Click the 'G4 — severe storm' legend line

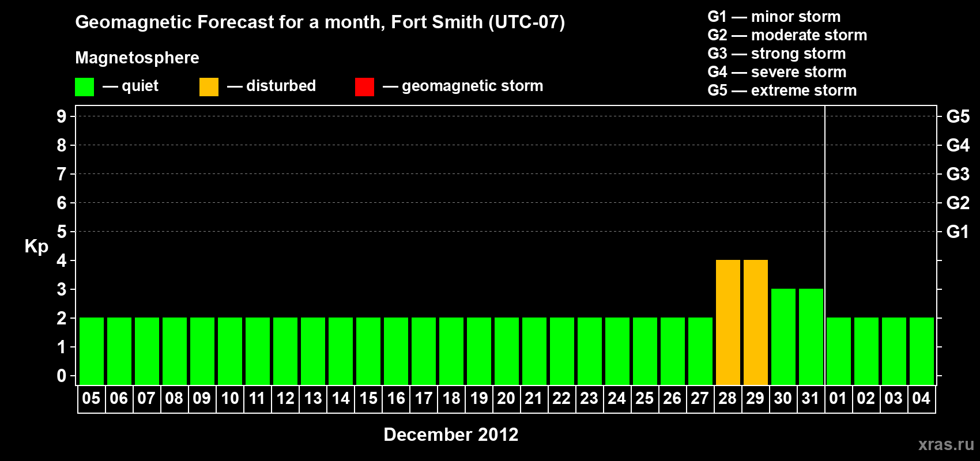pos(777,72)
